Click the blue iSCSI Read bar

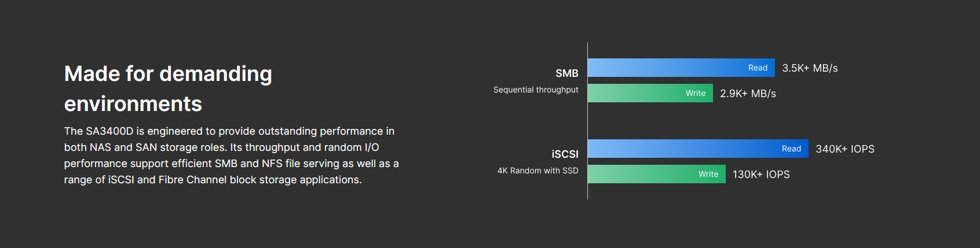pos(698,149)
